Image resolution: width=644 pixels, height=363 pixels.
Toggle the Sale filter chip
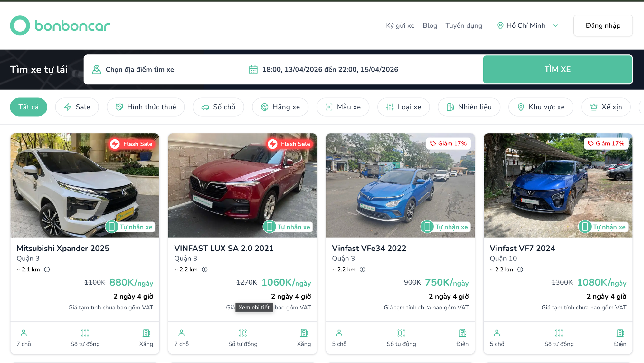tap(77, 107)
